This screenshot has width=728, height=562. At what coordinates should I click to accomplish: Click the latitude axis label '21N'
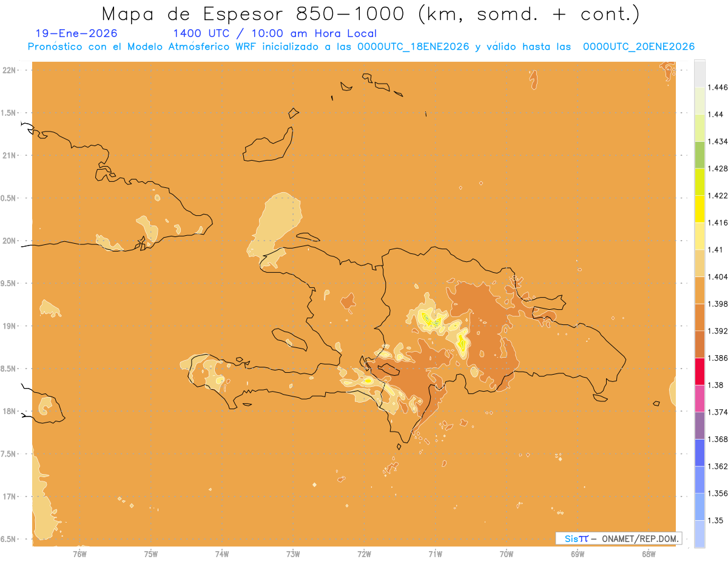[8, 156]
